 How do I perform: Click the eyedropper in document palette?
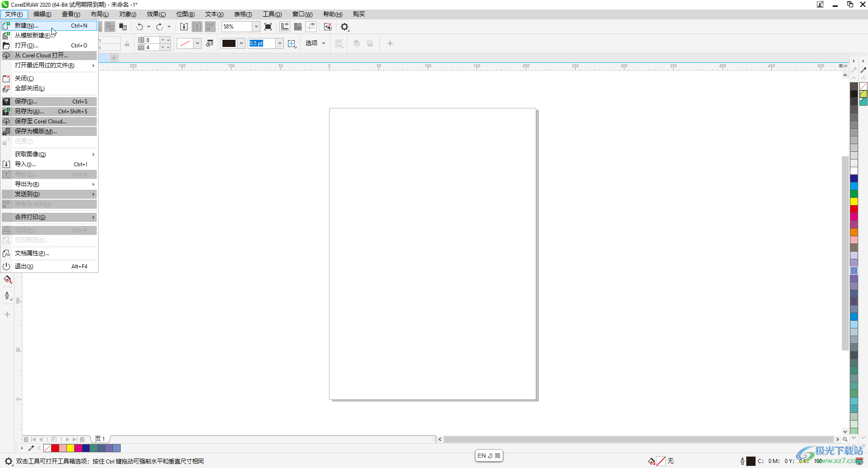click(x=31, y=448)
